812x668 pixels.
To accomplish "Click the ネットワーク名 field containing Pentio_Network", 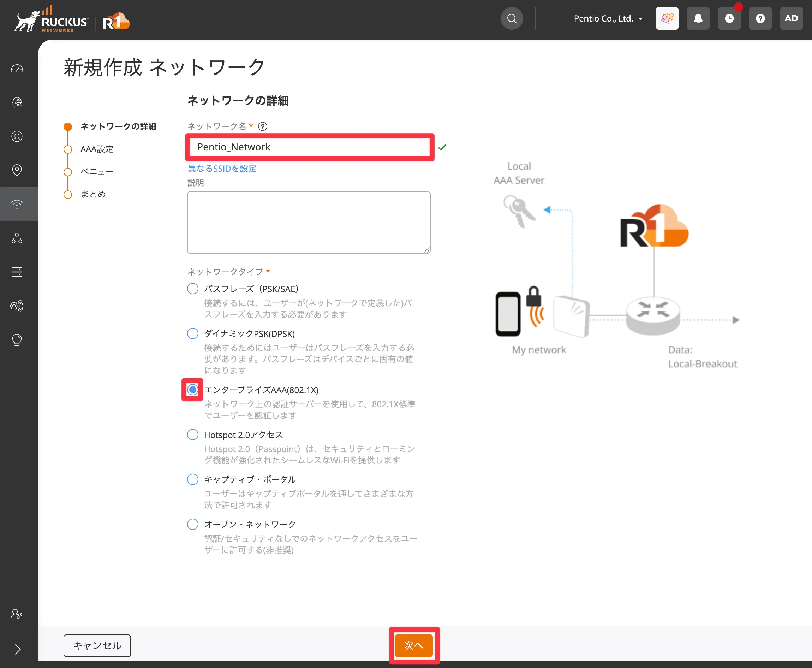I will [310, 147].
